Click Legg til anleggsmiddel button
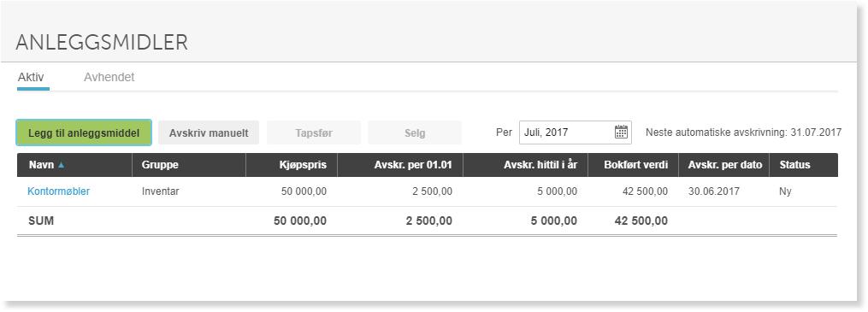This screenshot has width=868, height=312. coord(84,132)
